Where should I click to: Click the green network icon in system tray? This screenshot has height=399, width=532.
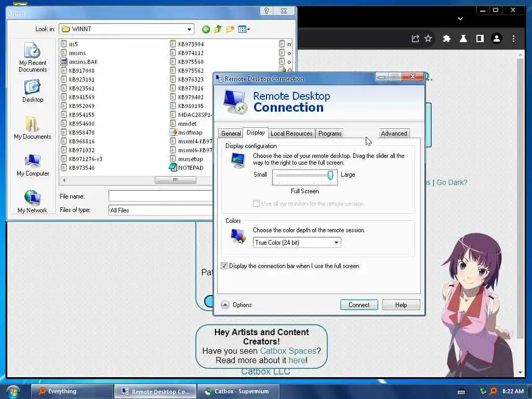pos(483,391)
